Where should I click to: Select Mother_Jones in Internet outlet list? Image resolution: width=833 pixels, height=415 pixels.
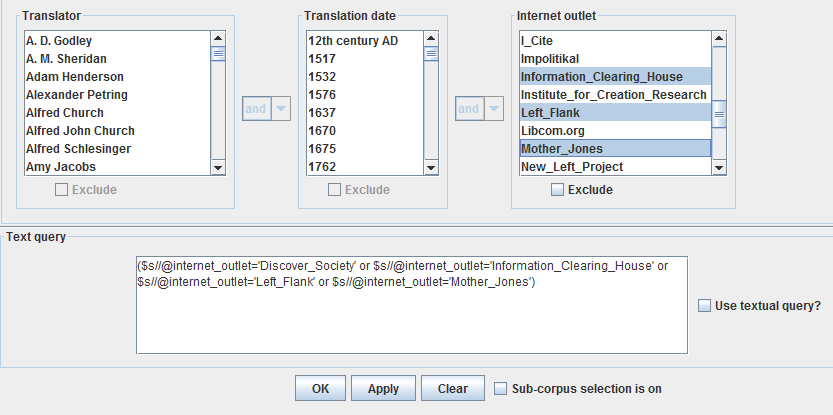615,148
